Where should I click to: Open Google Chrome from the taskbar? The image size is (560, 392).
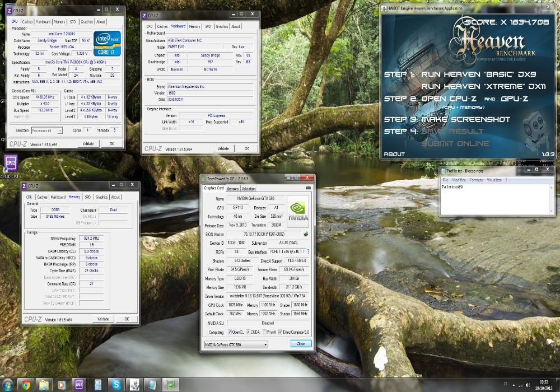click(26, 385)
